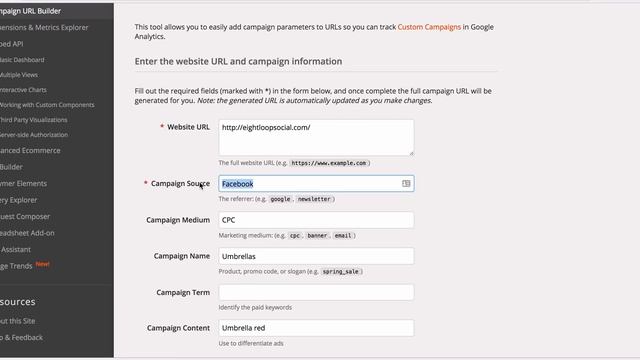The width and height of the screenshot is (640, 360).
Task: Click the Campaign Content field with Umbrella red
Action: click(x=316, y=328)
